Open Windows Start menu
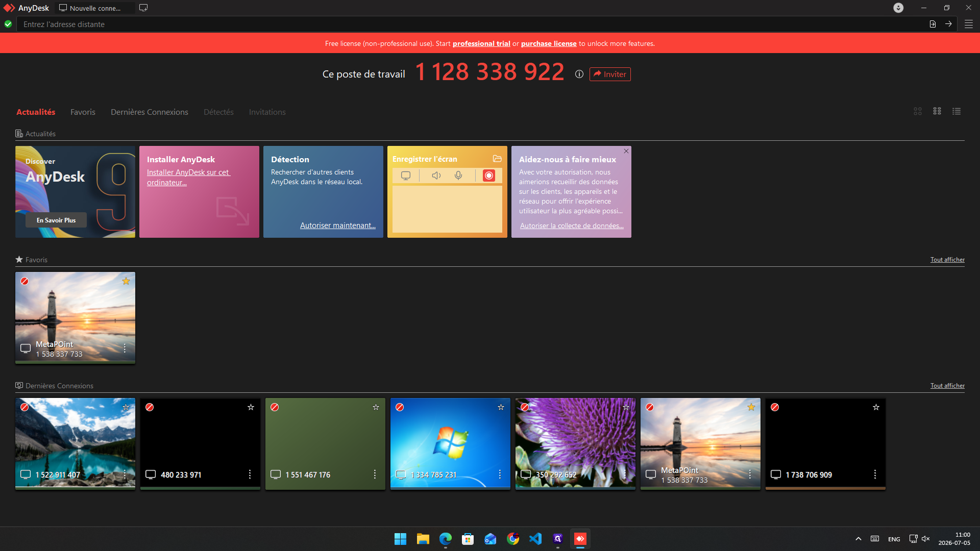Screen dimensions: 980x551 point(400,539)
